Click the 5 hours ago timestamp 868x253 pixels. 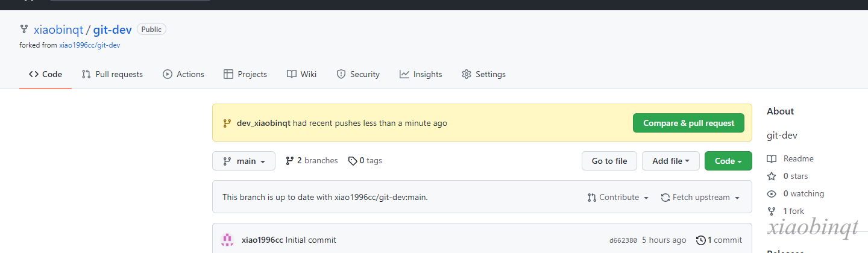(664, 240)
